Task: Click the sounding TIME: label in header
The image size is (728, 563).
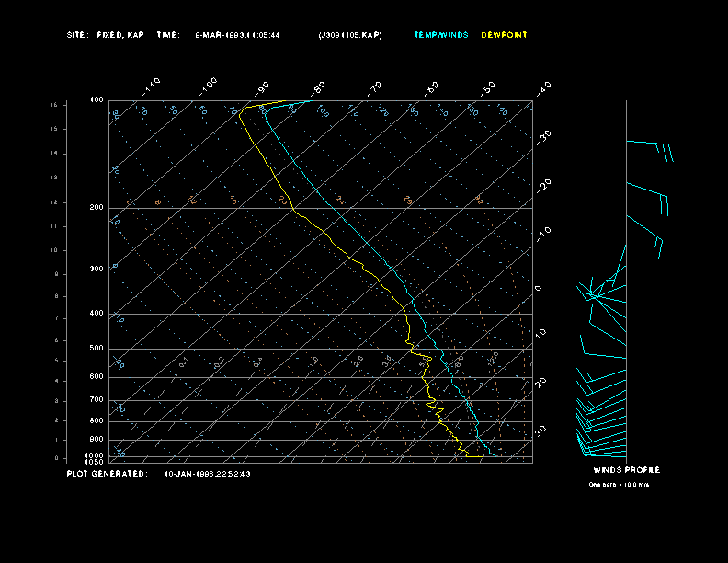Action: pos(168,35)
